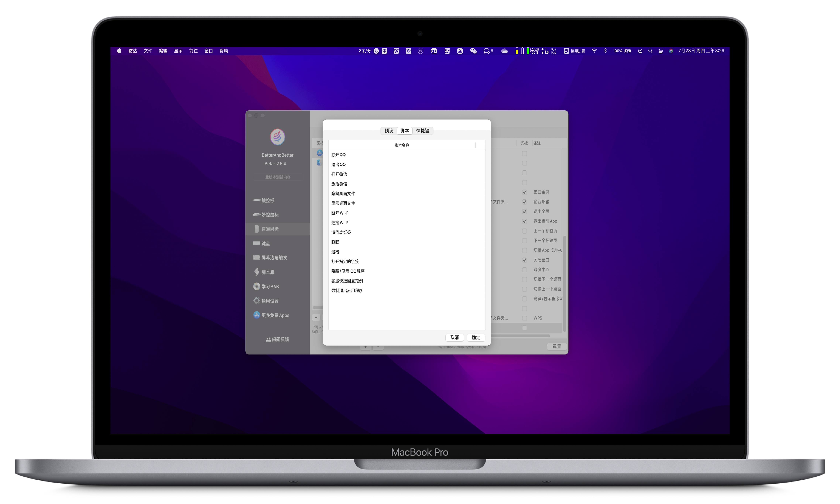Check the 调度中心 checkbox
The height and width of the screenshot is (504, 840).
pyautogui.click(x=524, y=270)
